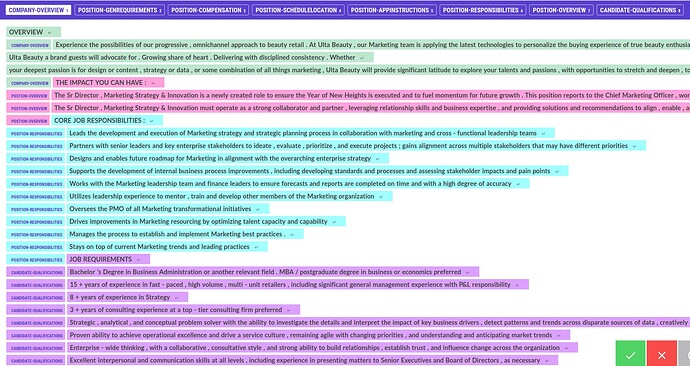The height and width of the screenshot is (366, 690).
Task: Click the grey ignore button beside the red X
Action: tap(684, 354)
